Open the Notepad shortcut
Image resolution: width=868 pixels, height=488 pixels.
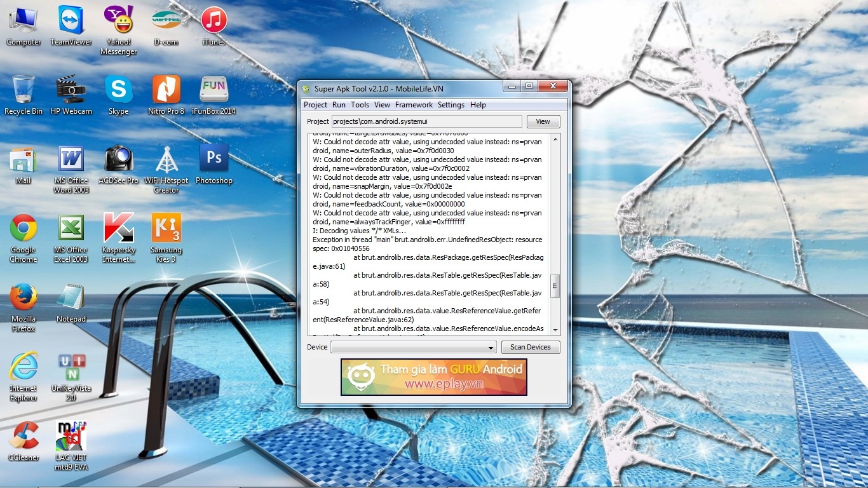click(x=71, y=302)
